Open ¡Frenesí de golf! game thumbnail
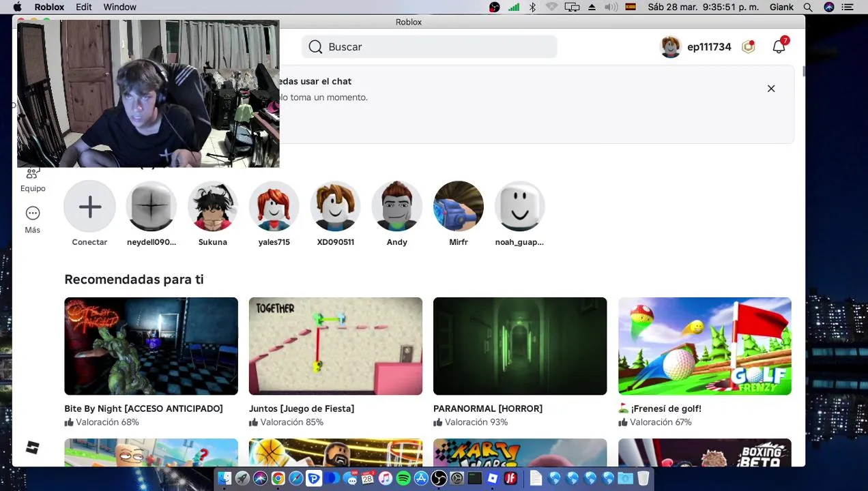The image size is (868, 491). coord(704,346)
